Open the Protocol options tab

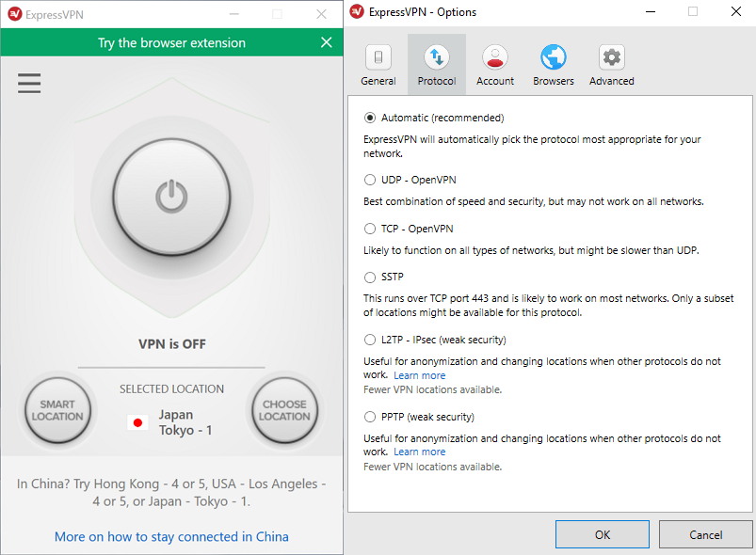pyautogui.click(x=437, y=66)
